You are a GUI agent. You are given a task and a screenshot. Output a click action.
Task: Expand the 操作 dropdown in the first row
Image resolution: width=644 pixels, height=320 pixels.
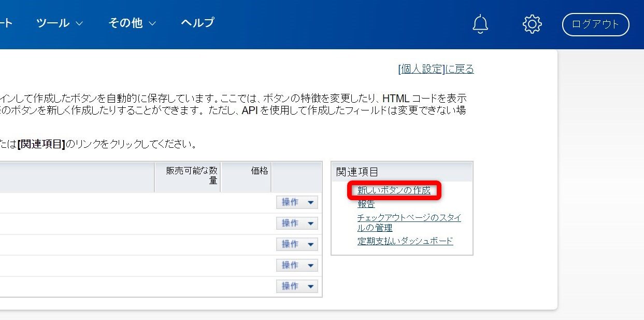(x=297, y=202)
